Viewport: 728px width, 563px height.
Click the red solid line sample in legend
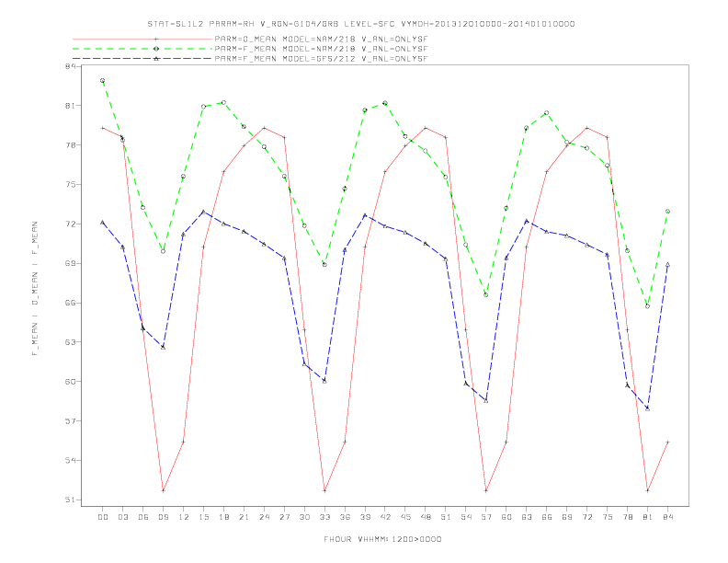[x=142, y=39]
